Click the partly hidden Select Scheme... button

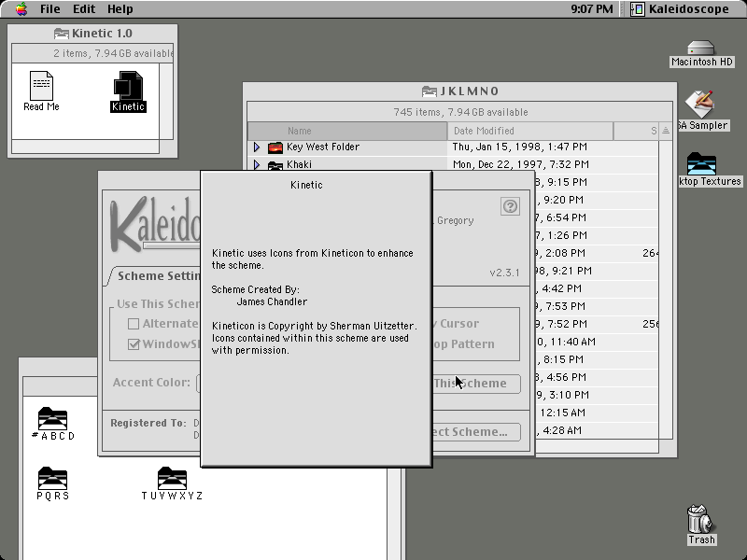click(476, 432)
